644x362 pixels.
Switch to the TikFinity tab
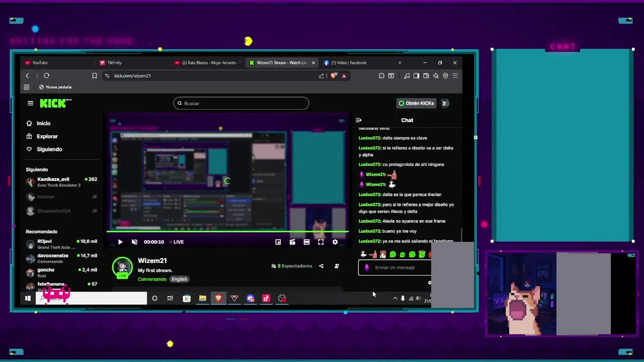click(x=132, y=63)
